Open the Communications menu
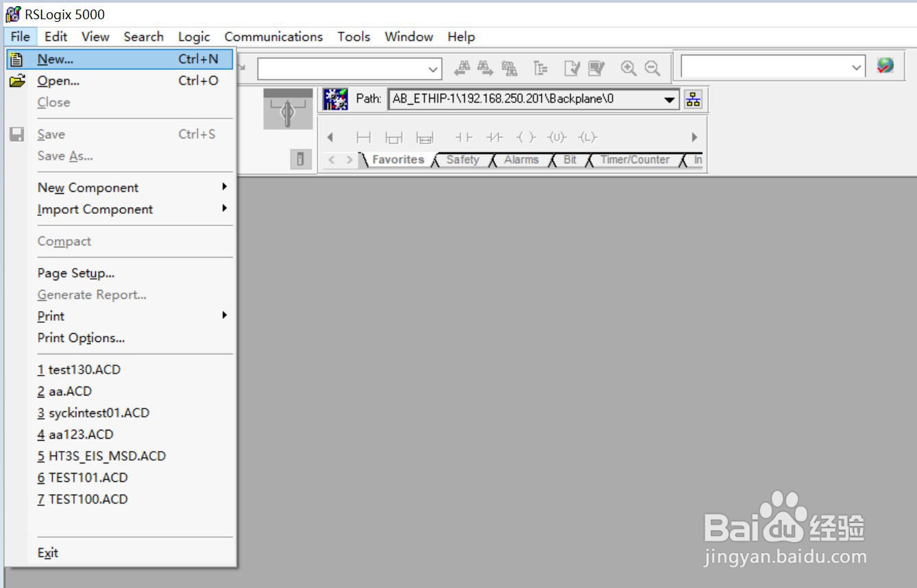 [x=273, y=37]
